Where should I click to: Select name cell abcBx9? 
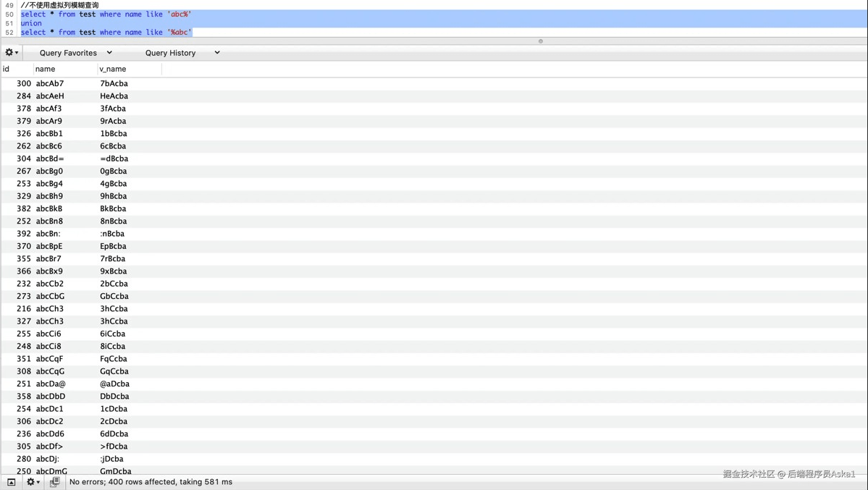click(49, 271)
